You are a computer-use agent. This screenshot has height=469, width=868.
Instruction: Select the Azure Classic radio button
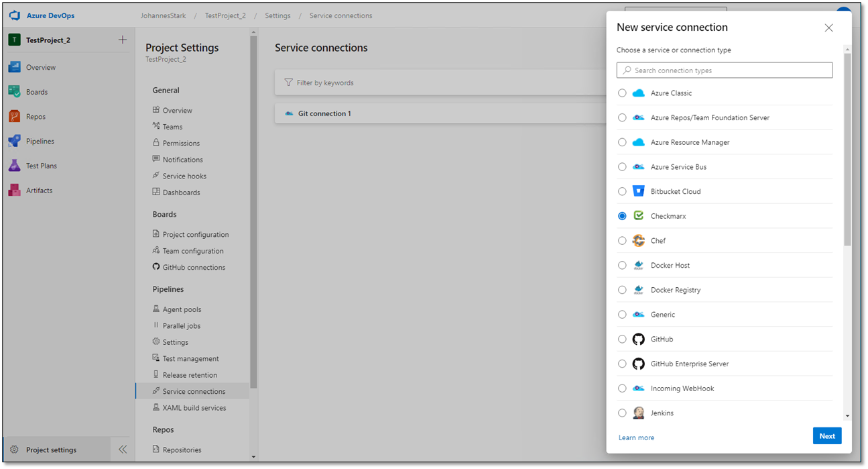pyautogui.click(x=622, y=93)
